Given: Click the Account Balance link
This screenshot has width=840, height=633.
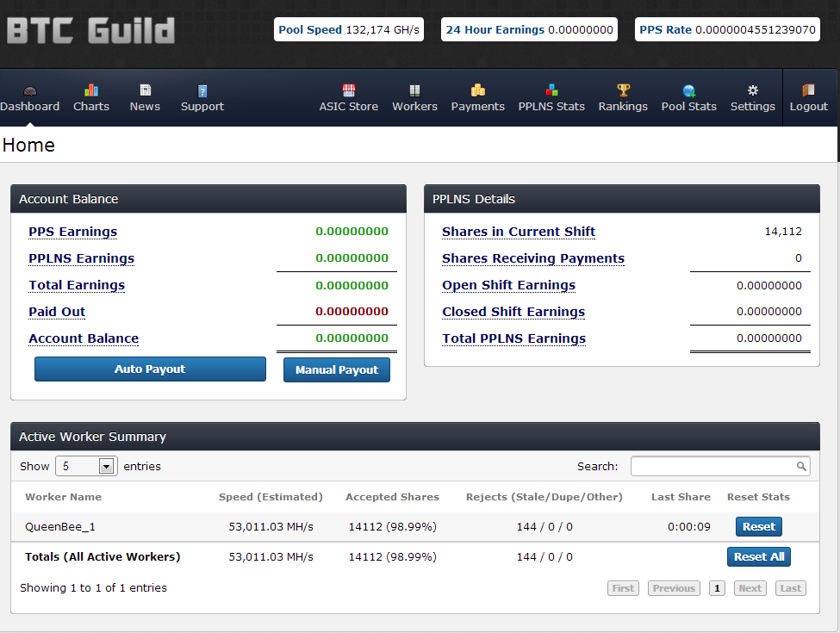Looking at the screenshot, I should click(x=84, y=338).
